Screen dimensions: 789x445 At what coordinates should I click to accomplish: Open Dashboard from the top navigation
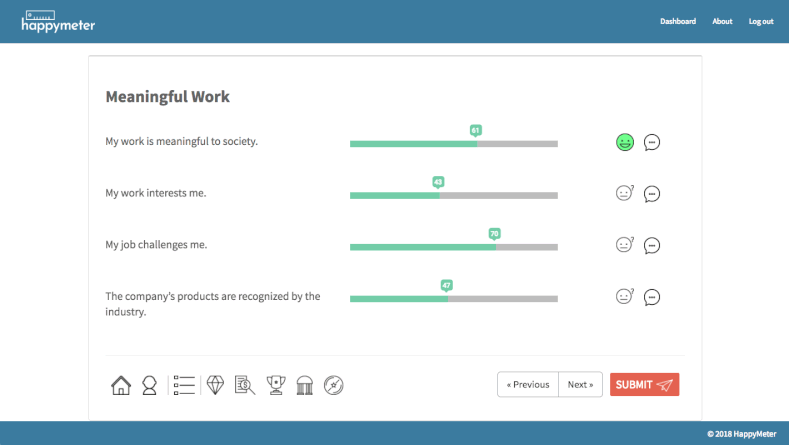click(x=677, y=21)
